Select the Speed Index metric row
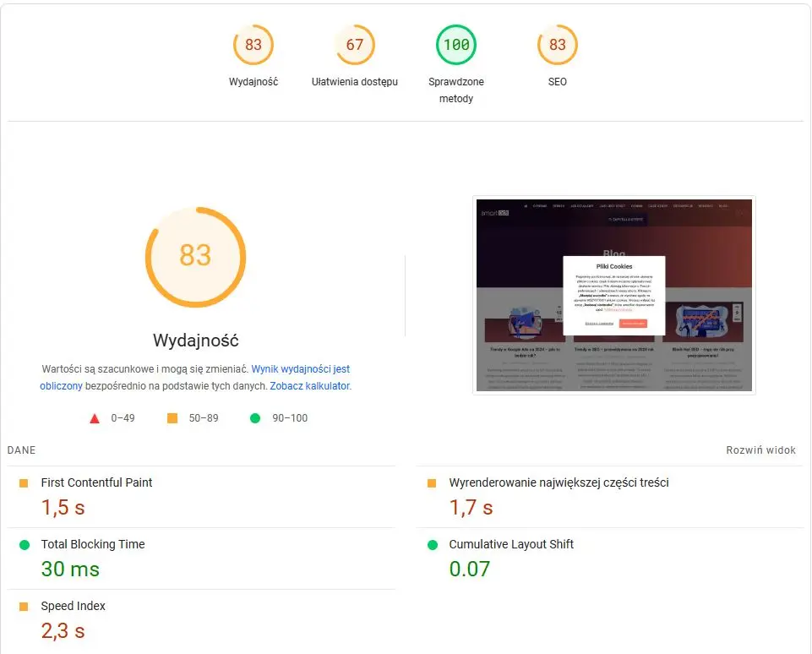 (x=74, y=606)
